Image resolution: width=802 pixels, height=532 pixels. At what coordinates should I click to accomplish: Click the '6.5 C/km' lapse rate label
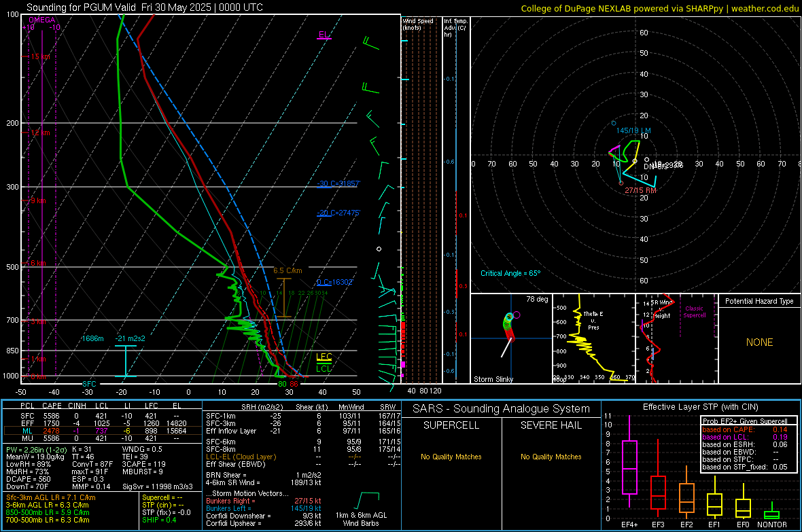tap(287, 270)
